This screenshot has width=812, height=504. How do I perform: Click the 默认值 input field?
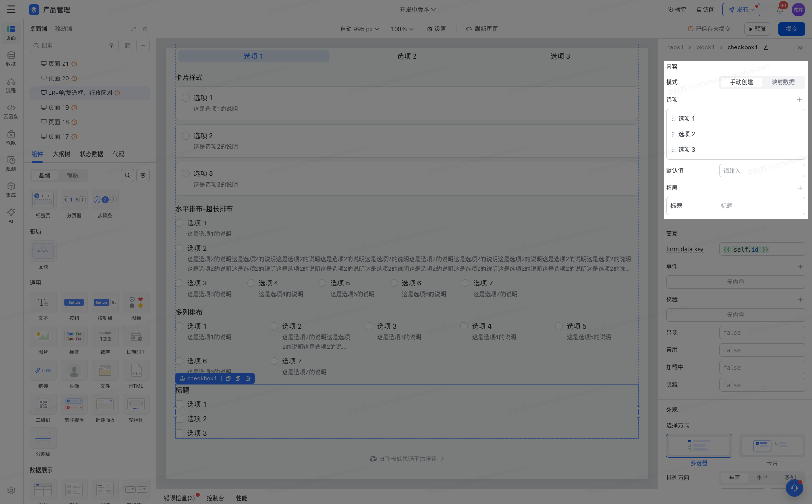(762, 171)
